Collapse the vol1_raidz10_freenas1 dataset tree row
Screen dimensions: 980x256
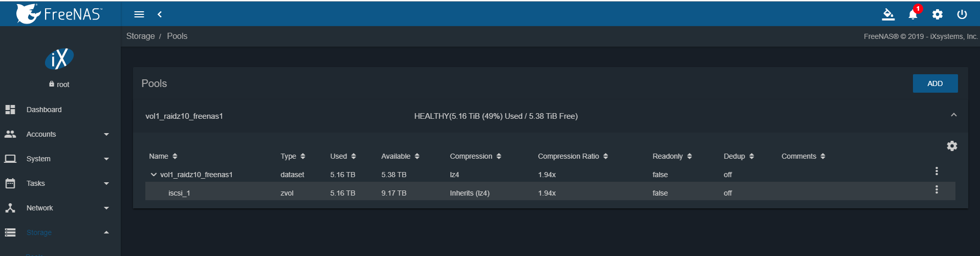tap(154, 175)
